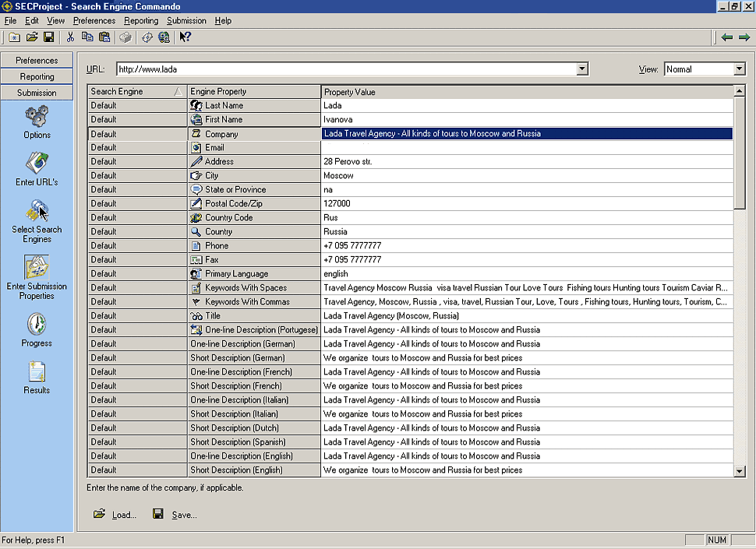
Task: Click the Title row binoculars icon
Action: tap(196, 316)
